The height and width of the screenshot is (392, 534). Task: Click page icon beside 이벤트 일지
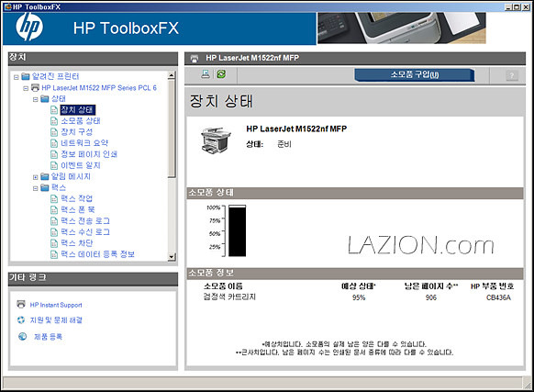click(54, 165)
